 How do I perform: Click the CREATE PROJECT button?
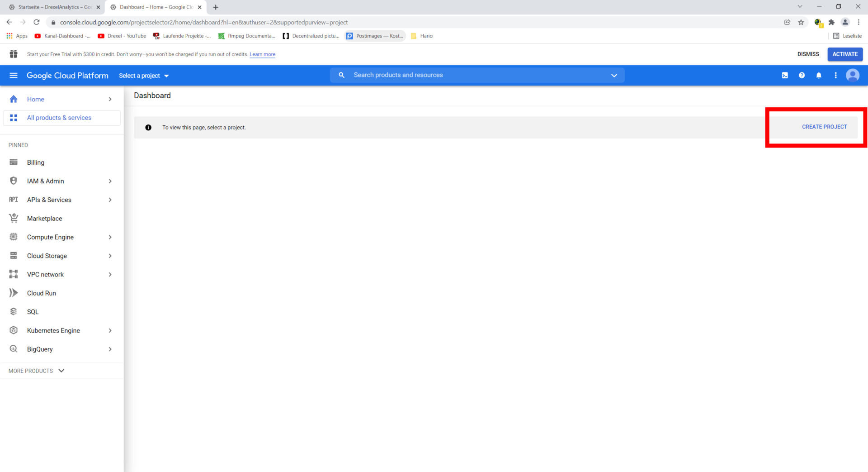[824, 127]
